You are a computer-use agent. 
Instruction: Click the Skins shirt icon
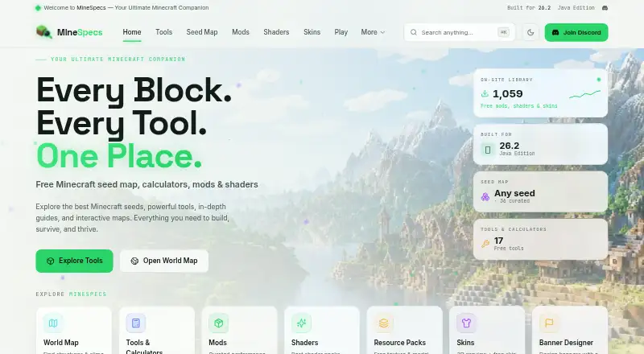(x=466, y=323)
